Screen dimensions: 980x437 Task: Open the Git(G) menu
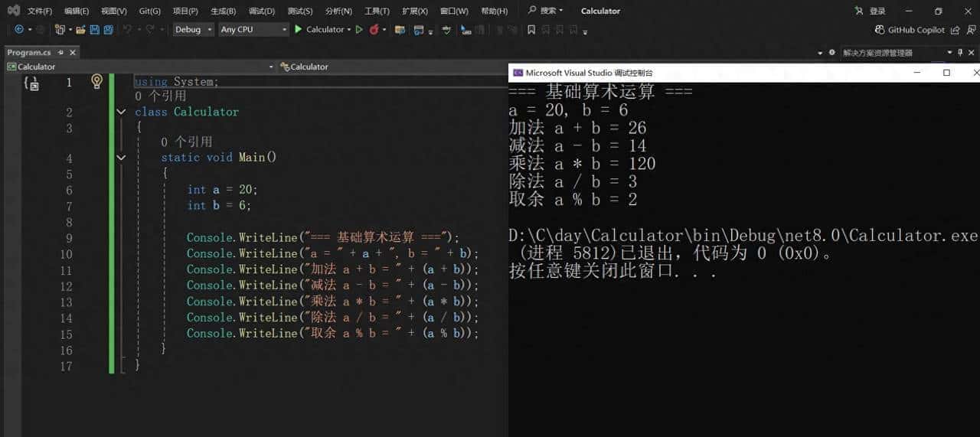point(150,11)
